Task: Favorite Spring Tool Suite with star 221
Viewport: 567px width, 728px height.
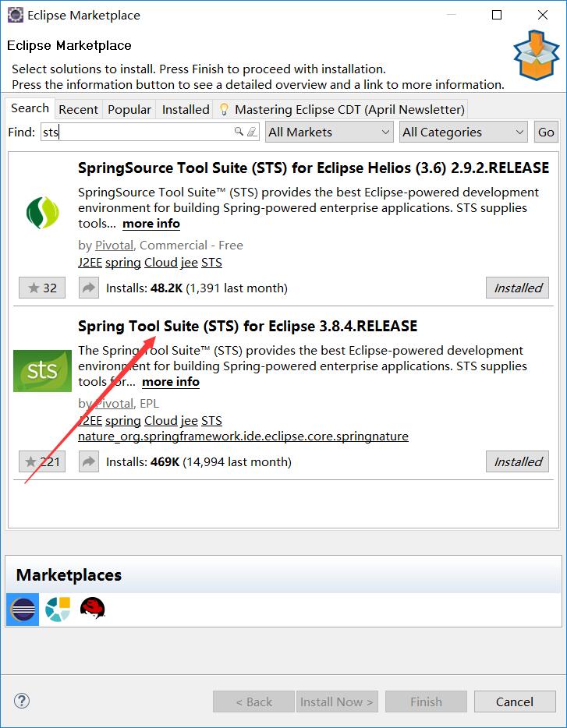Action: tap(42, 461)
